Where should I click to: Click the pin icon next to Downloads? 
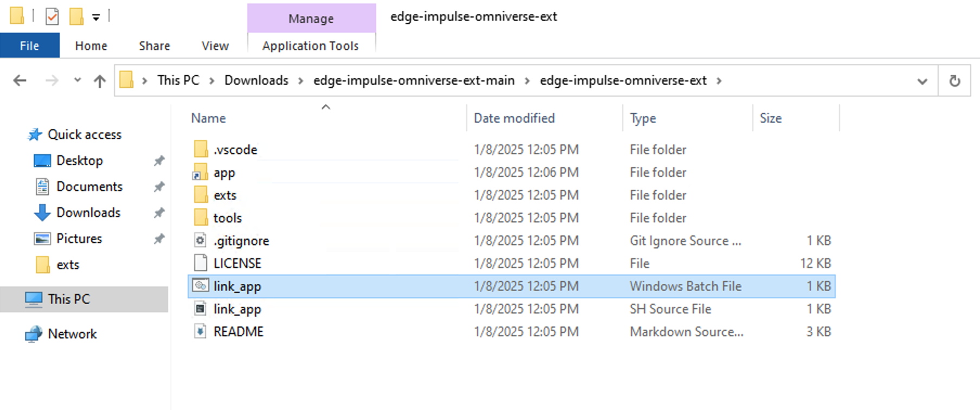pos(159,213)
